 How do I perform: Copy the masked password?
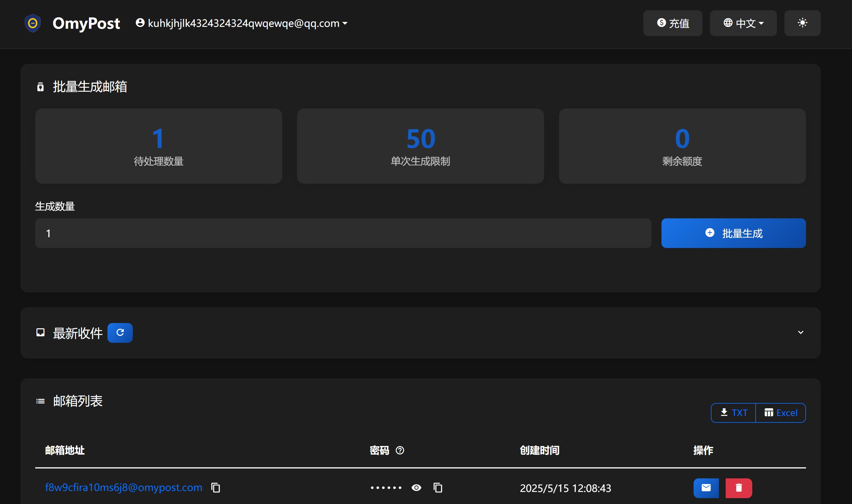coord(438,488)
